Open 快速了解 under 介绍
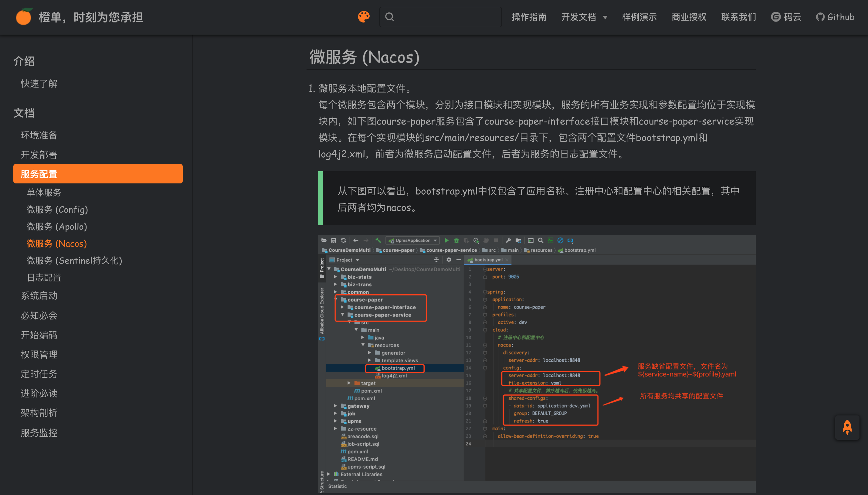Viewport: 868px width, 495px height. pyautogui.click(x=39, y=84)
